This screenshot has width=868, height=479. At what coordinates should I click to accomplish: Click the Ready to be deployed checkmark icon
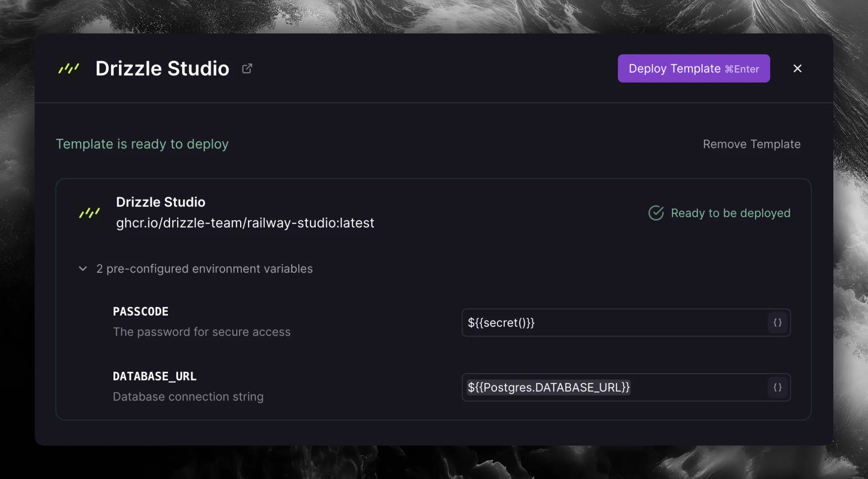tap(656, 213)
